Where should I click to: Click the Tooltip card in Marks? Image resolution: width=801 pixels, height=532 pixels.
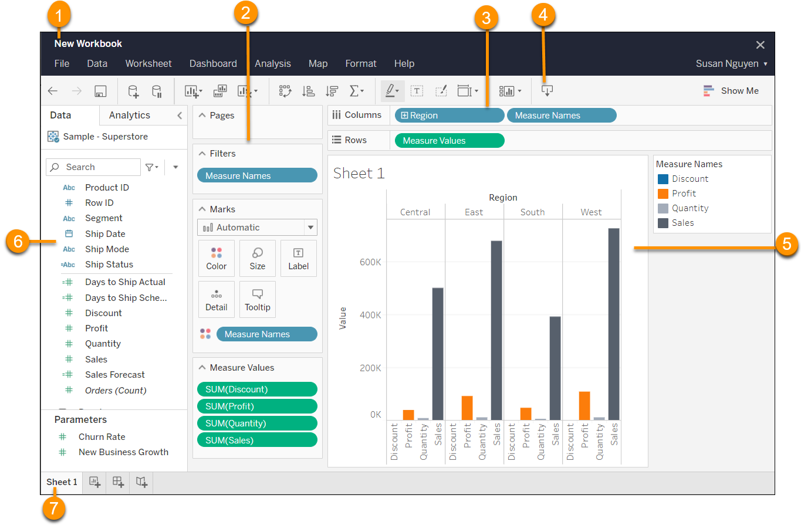coord(257,300)
